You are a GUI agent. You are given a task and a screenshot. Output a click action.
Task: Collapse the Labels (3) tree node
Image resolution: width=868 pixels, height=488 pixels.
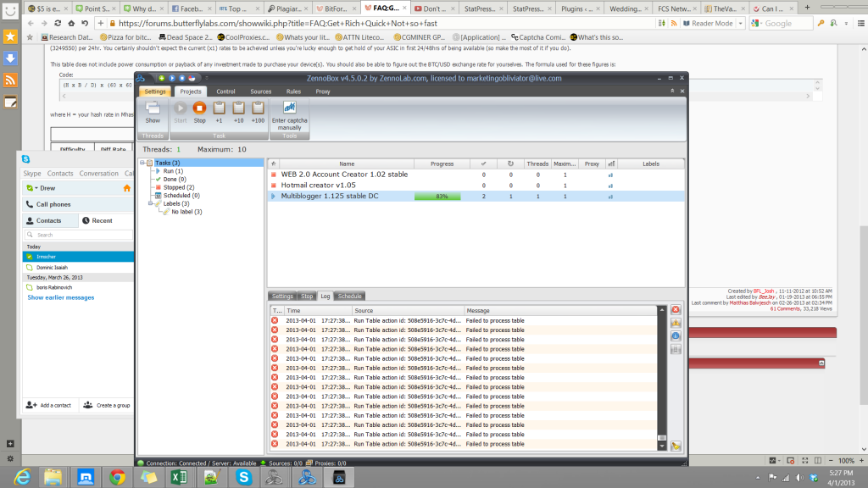coord(151,203)
